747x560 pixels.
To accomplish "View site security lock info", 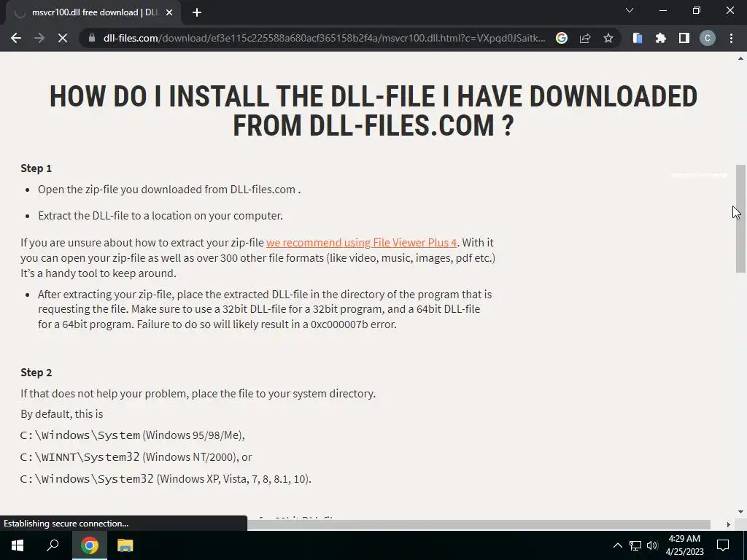I will [x=91, y=38].
